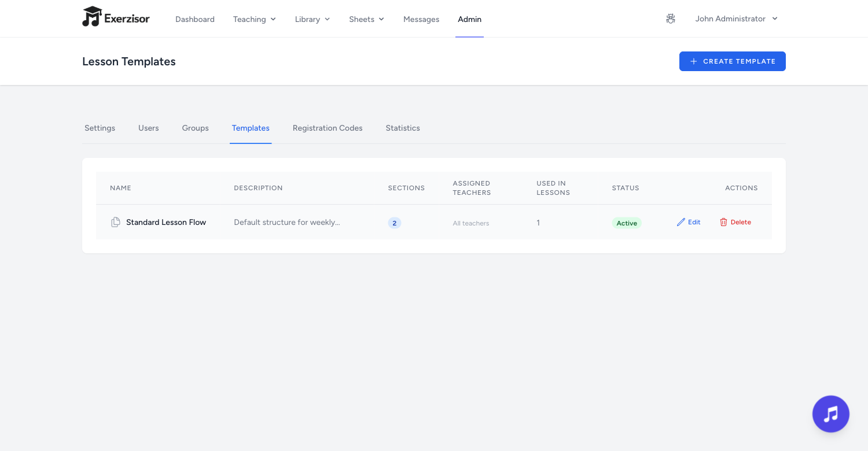Open the Statistics tab
Image resolution: width=868 pixels, height=451 pixels.
(403, 128)
